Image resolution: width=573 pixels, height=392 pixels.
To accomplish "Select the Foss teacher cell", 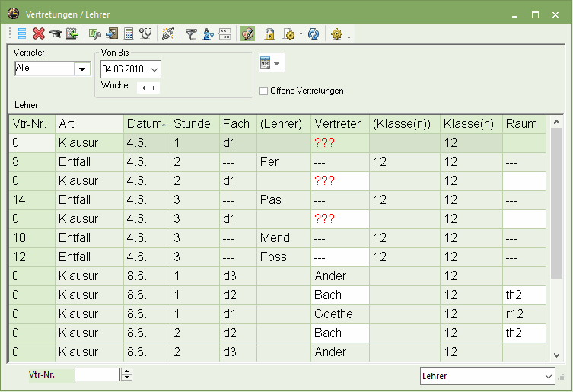I will coord(284,257).
